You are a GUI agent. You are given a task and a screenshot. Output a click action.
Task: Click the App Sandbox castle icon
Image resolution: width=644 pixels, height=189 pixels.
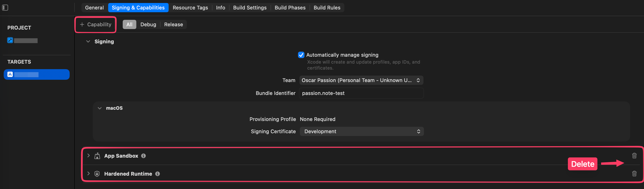tap(97, 156)
